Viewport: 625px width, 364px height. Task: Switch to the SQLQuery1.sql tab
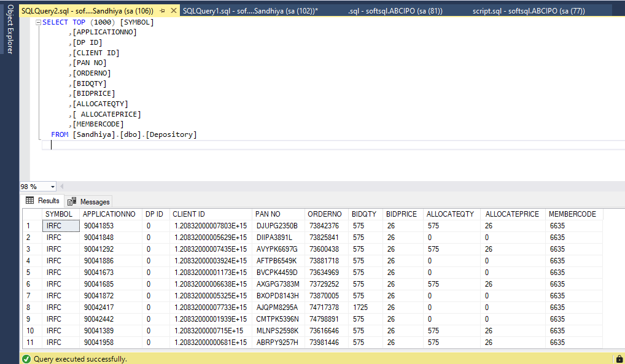[x=250, y=11]
